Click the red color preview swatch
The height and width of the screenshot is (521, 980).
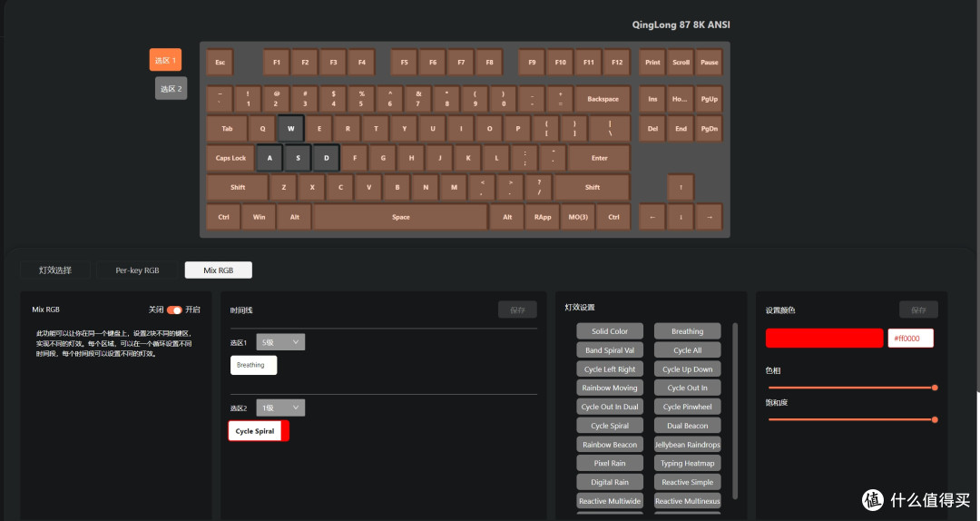(x=824, y=339)
